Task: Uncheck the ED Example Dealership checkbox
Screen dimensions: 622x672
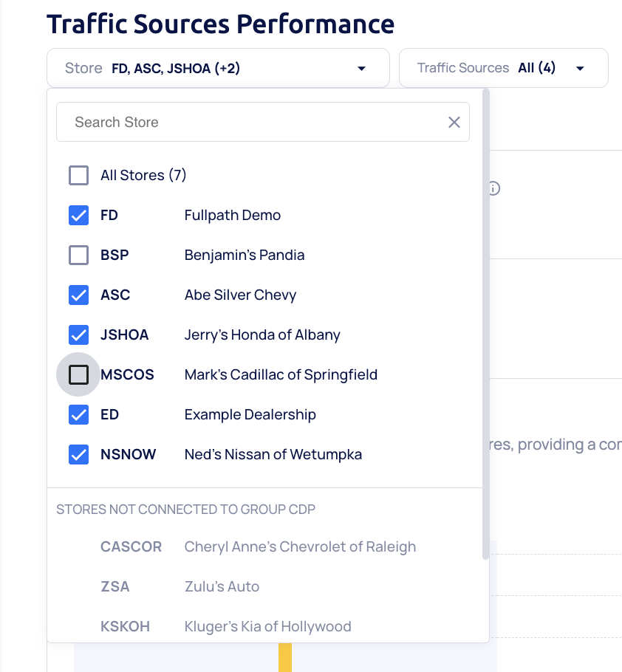Action: [78, 415]
